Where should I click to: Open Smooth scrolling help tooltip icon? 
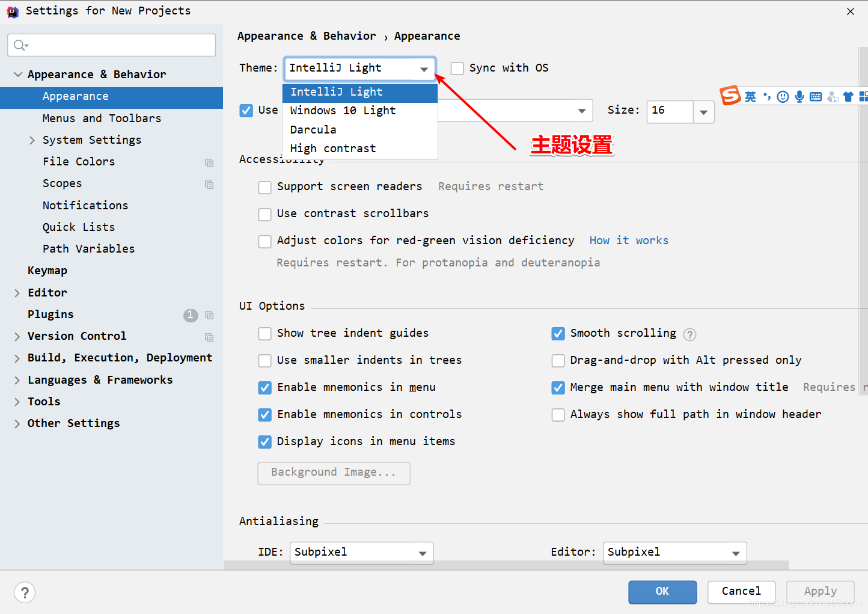click(x=689, y=334)
